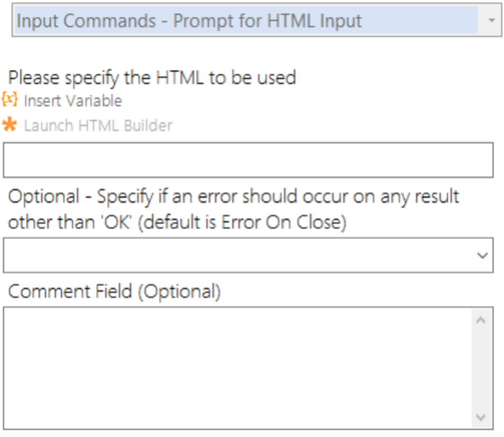The width and height of the screenshot is (504, 437).
Task: Click the 'Please specify the HTML' label
Action: [x=152, y=78]
